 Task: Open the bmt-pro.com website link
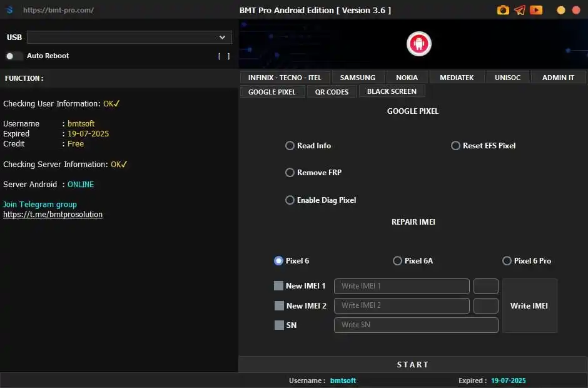pyautogui.click(x=59, y=10)
